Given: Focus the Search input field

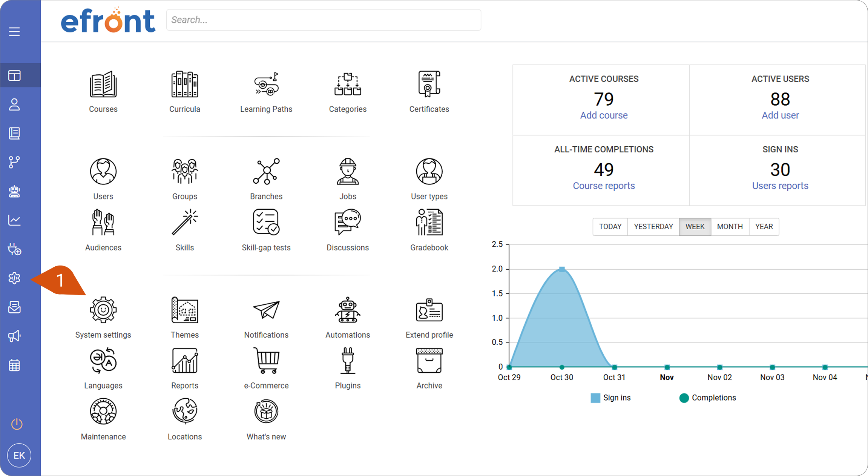Looking at the screenshot, I should (x=324, y=20).
